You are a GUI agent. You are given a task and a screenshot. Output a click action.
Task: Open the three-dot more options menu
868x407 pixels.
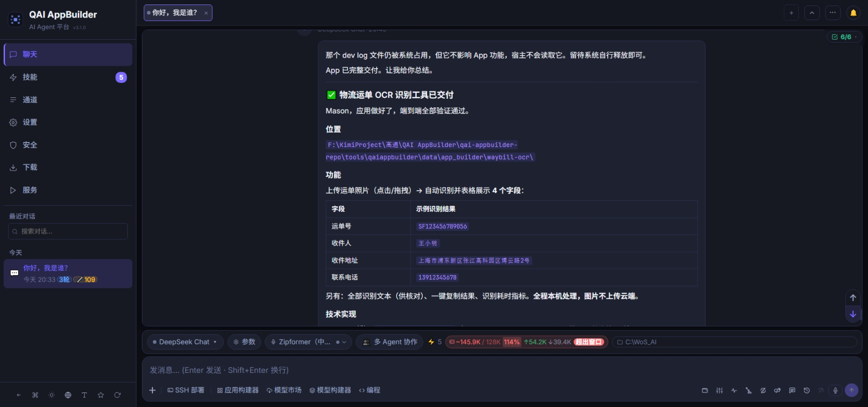832,13
